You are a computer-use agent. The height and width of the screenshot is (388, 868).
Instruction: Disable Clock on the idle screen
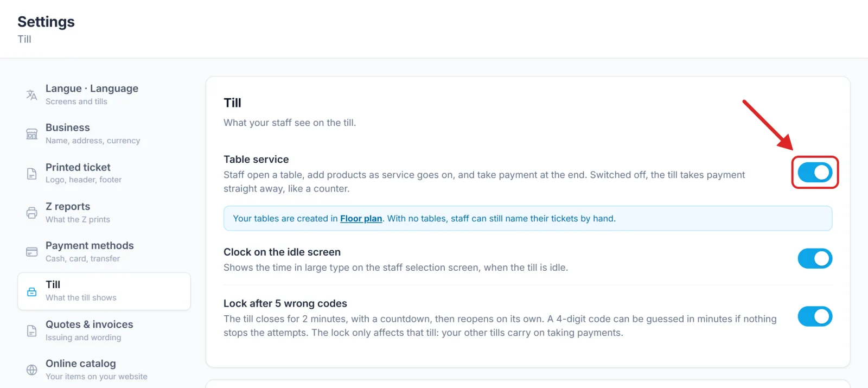pyautogui.click(x=815, y=258)
